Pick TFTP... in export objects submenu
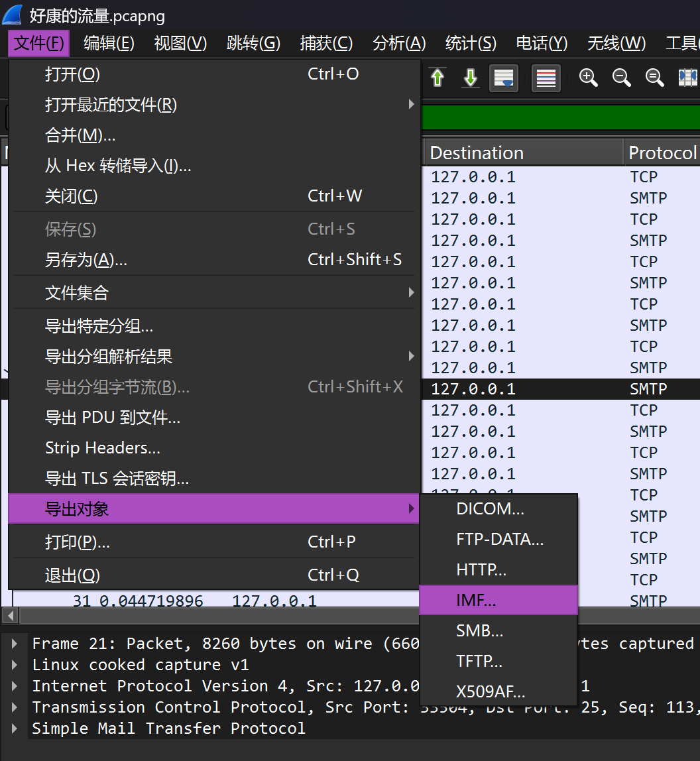Screen dimensions: 700x761 point(498,662)
